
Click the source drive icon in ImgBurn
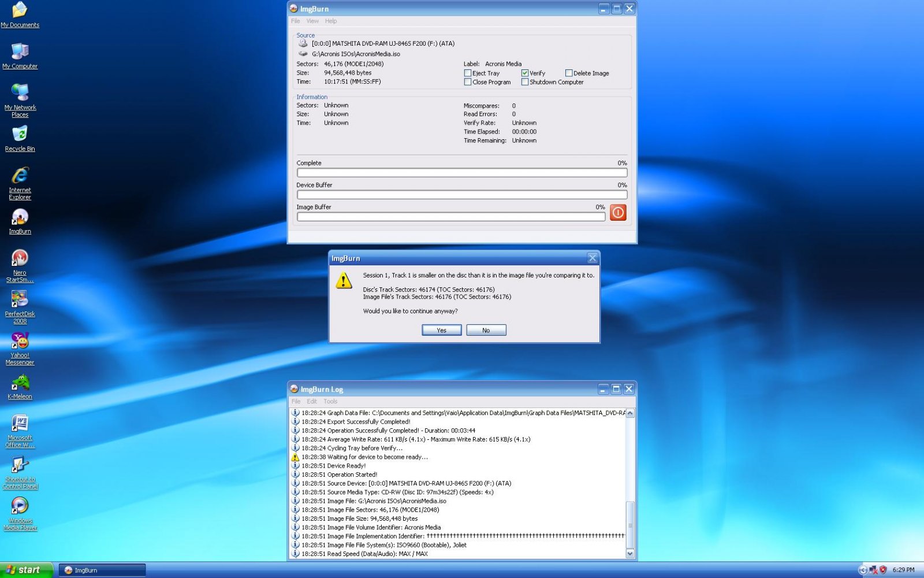tap(303, 43)
